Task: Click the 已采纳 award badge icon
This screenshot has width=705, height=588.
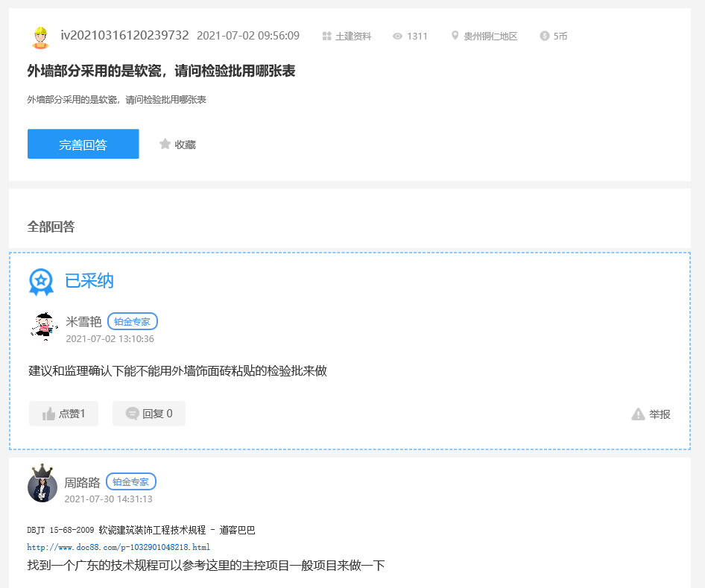Action: (41, 282)
